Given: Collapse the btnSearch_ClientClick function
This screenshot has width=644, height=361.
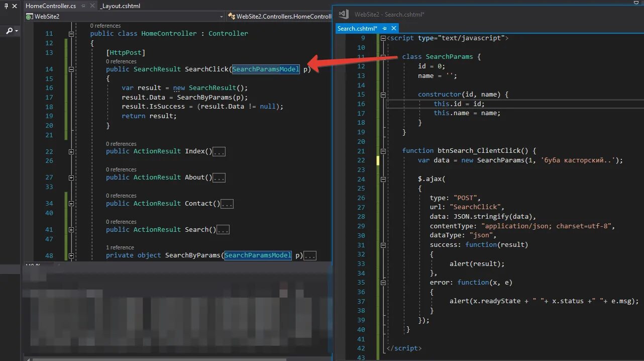Looking at the screenshot, I should tap(383, 151).
